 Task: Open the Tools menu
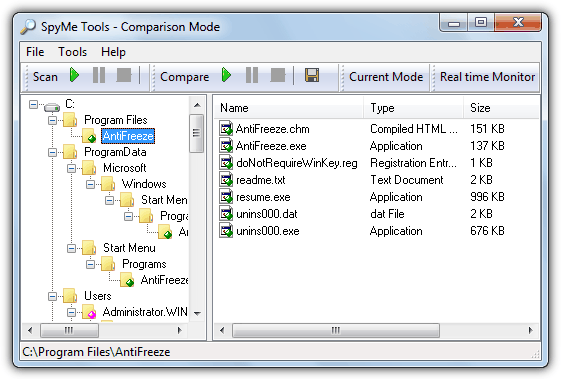[73, 52]
